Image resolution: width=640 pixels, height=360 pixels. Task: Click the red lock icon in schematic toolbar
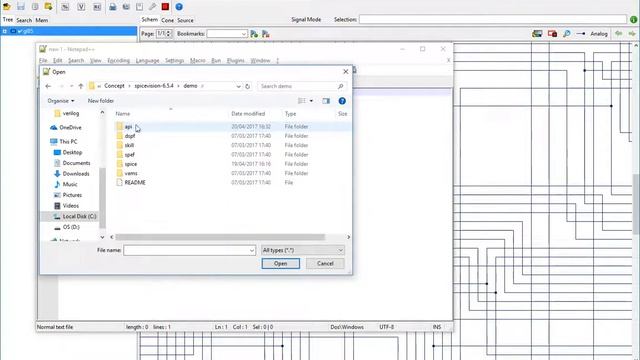pyautogui.click(x=552, y=34)
